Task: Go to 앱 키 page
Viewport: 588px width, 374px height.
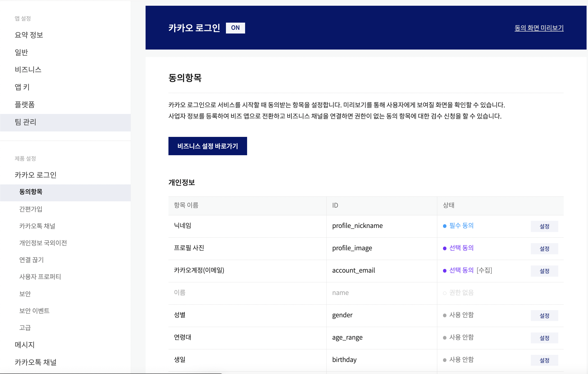Action: point(22,87)
